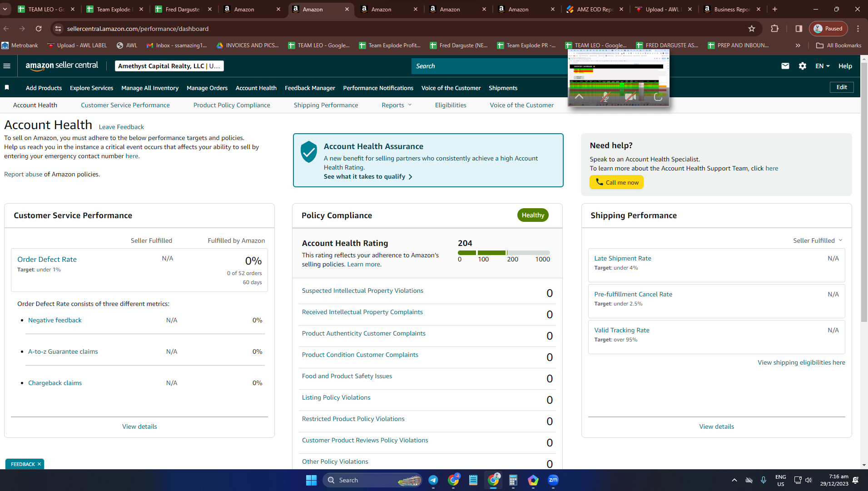
Task: Open the EN language dropdown
Action: pyautogui.click(x=822, y=66)
